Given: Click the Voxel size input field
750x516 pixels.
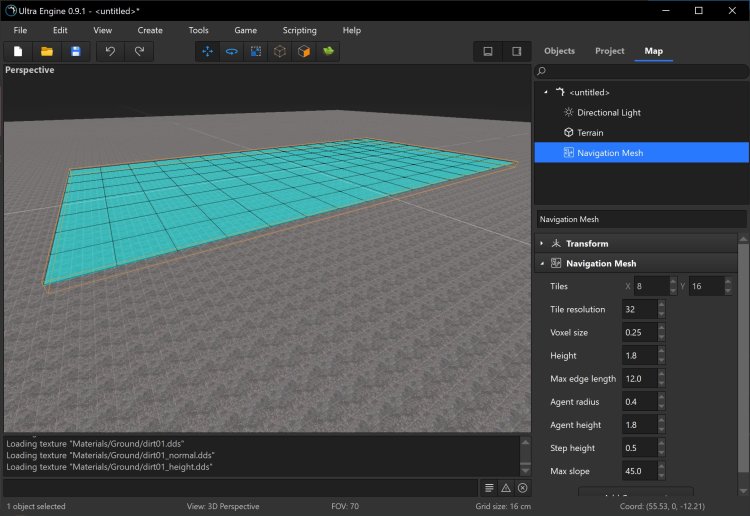Looking at the screenshot, I should pos(639,332).
